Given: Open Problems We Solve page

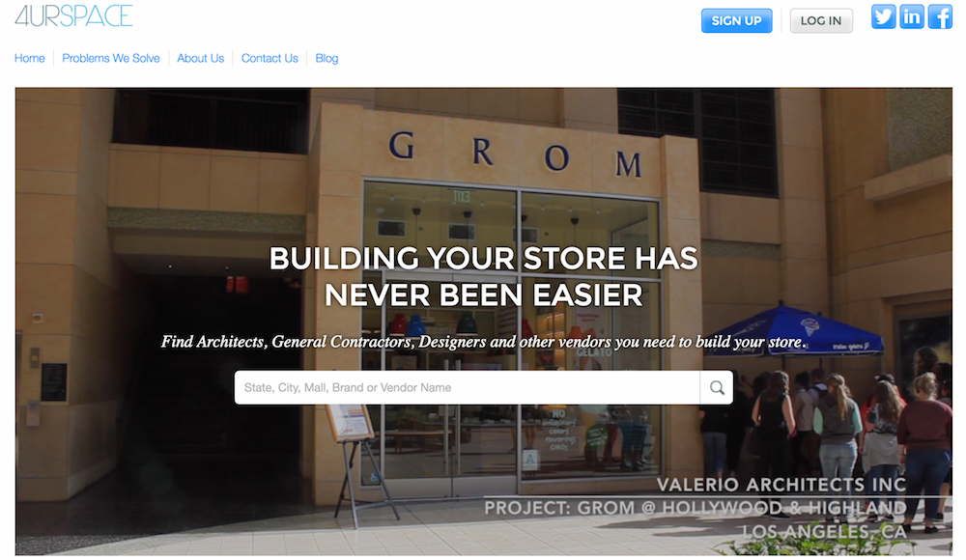Looking at the screenshot, I should pyautogui.click(x=111, y=58).
